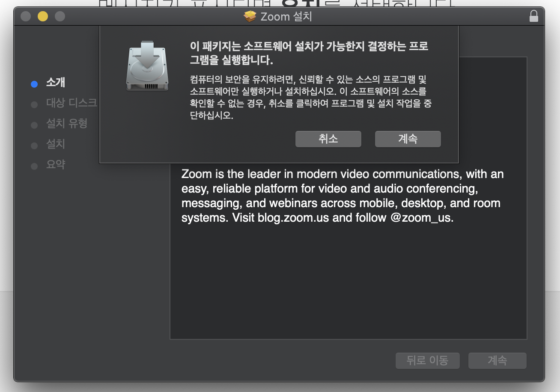
Task: Select the 요약 step in the sidebar
Action: pos(56,165)
